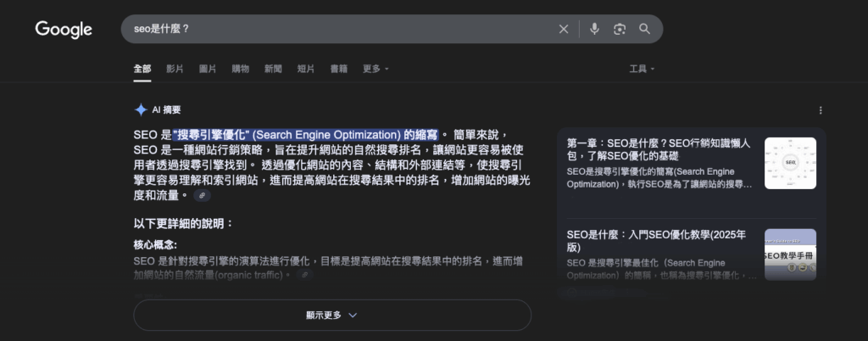Open Google Lens image search icon
Image resolution: width=868 pixels, height=341 pixels.
click(x=620, y=30)
